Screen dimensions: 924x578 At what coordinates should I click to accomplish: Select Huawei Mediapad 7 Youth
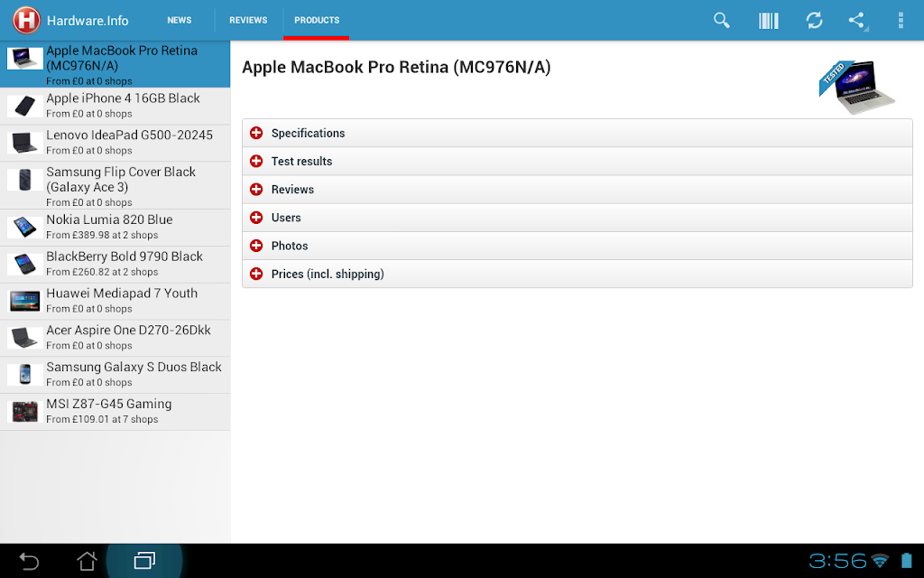tap(115, 302)
